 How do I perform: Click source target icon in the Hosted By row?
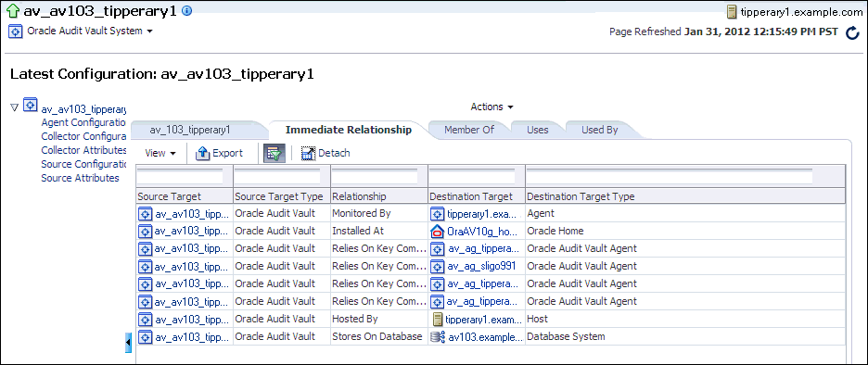tap(145, 319)
